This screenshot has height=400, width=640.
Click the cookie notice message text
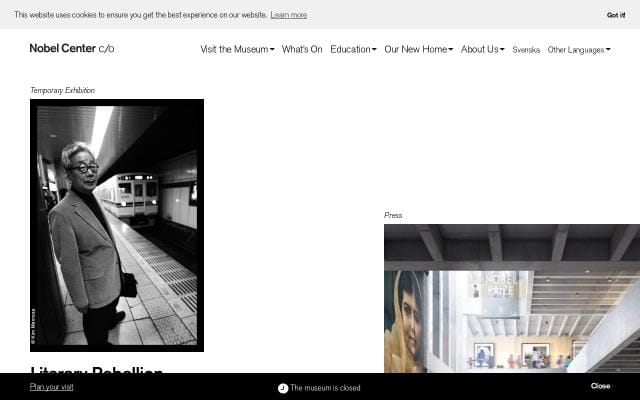click(x=140, y=15)
